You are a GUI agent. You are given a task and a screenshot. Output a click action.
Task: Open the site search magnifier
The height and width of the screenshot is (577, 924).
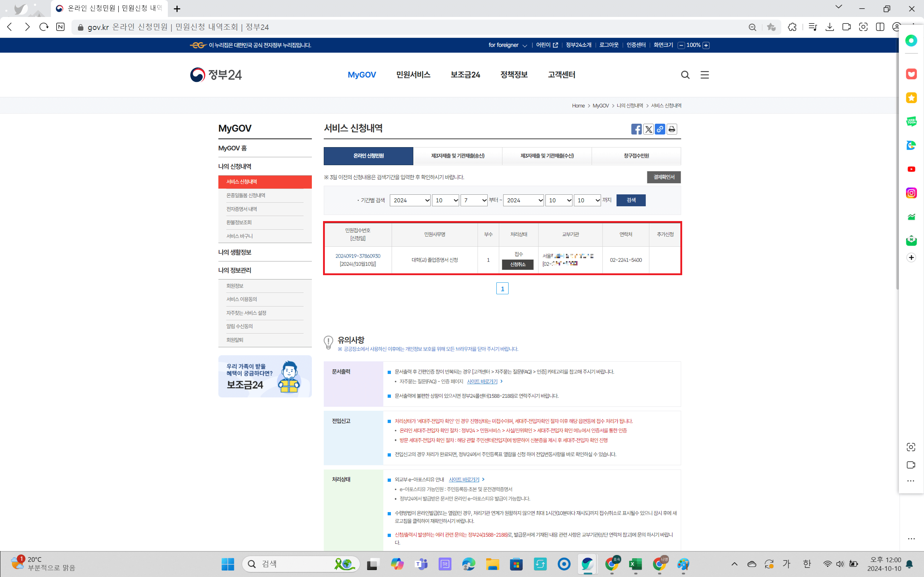click(x=685, y=75)
